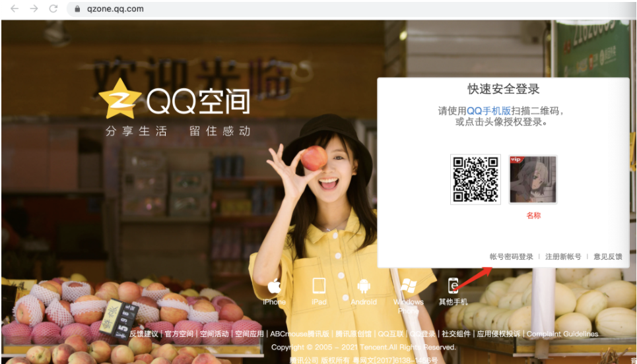Click the 注册新帐号 link

(x=563, y=257)
